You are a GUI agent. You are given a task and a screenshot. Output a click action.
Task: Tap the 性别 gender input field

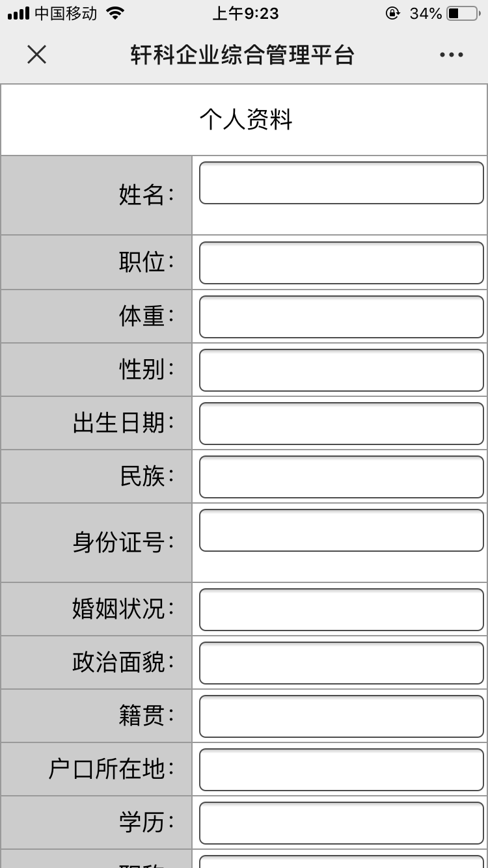[x=341, y=370]
